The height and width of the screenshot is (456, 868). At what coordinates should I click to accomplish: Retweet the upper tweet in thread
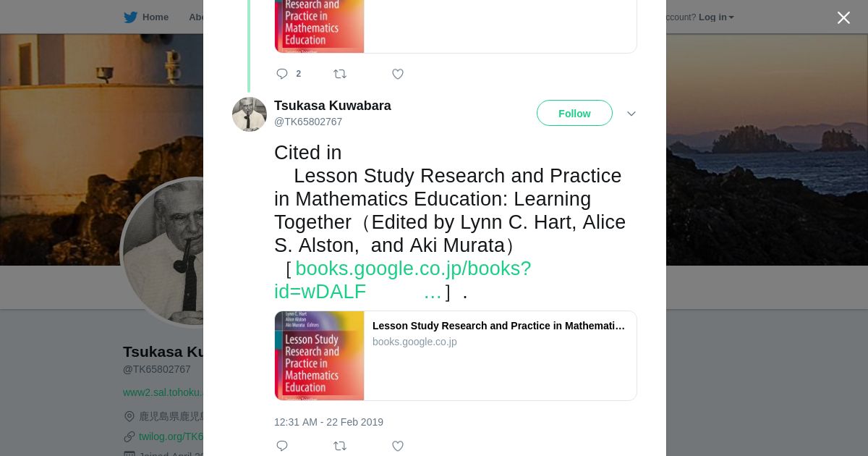click(340, 74)
